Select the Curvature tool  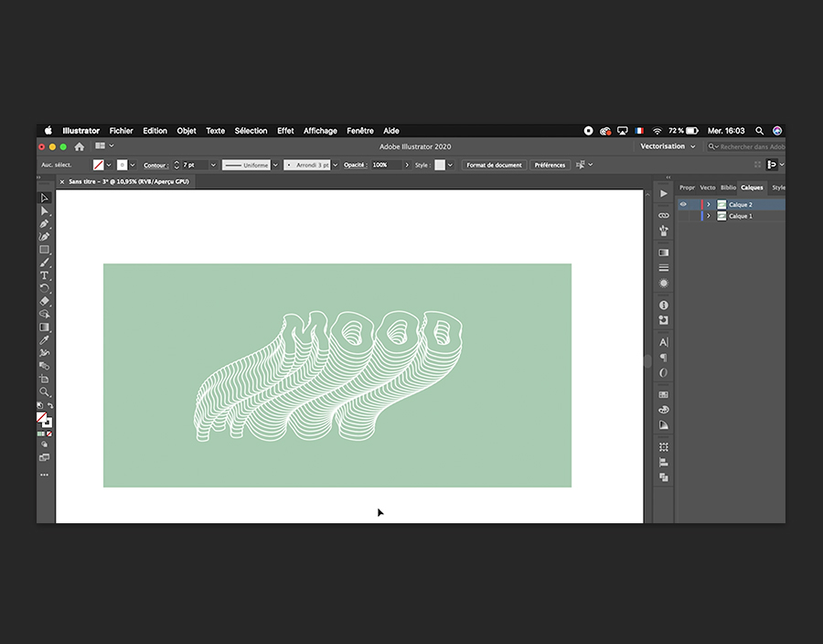coord(45,237)
